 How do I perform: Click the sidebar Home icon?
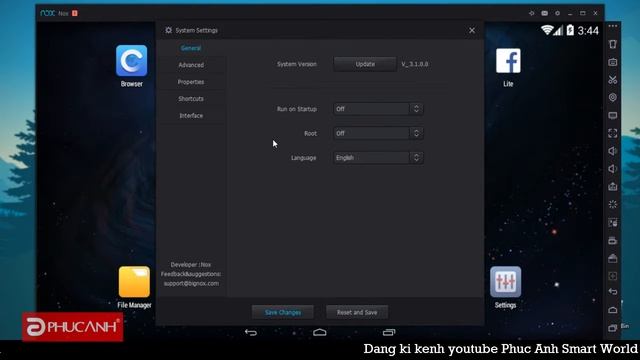click(x=613, y=310)
